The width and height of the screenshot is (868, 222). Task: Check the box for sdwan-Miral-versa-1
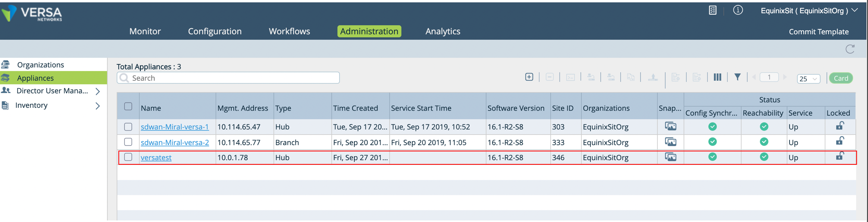(128, 127)
